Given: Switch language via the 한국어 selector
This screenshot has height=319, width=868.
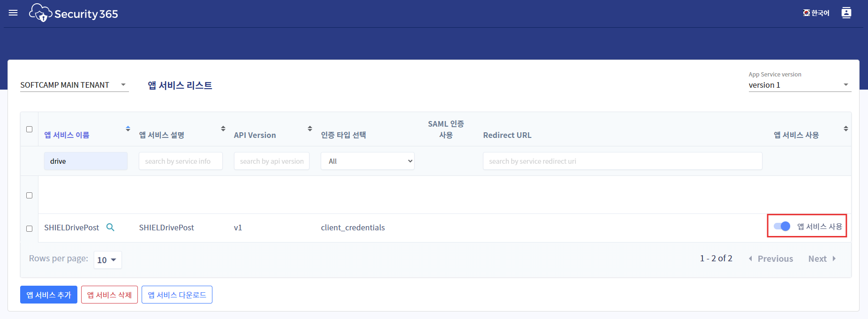Looking at the screenshot, I should pyautogui.click(x=816, y=13).
